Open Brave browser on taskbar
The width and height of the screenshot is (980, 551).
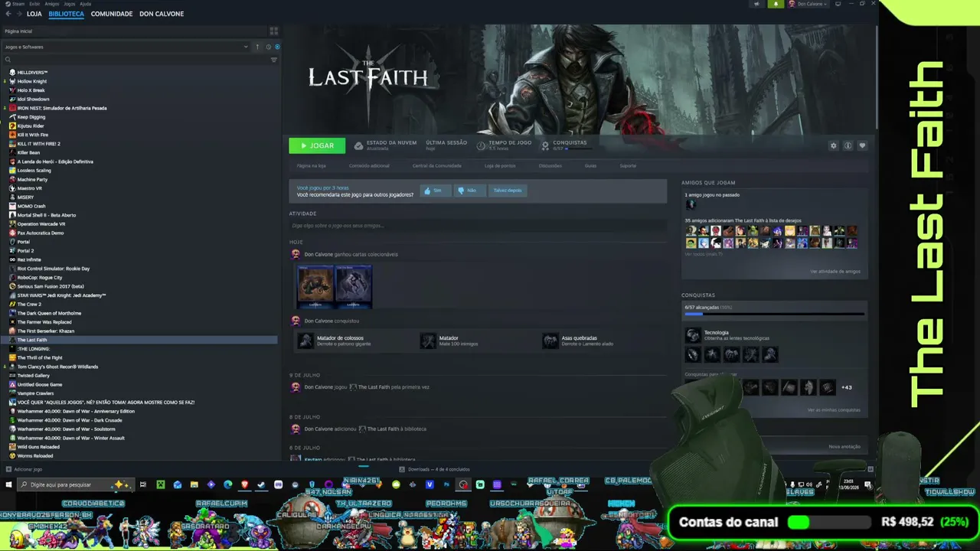coord(244,484)
